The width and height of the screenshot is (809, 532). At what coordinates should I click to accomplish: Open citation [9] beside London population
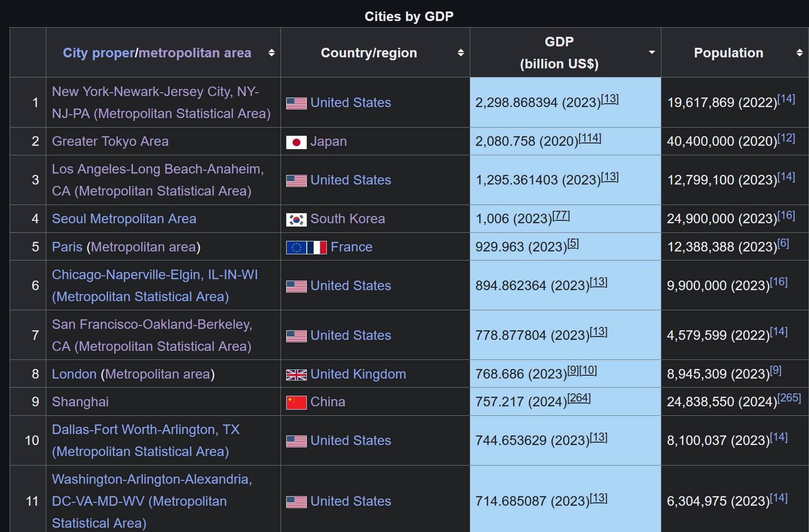pyautogui.click(x=776, y=370)
